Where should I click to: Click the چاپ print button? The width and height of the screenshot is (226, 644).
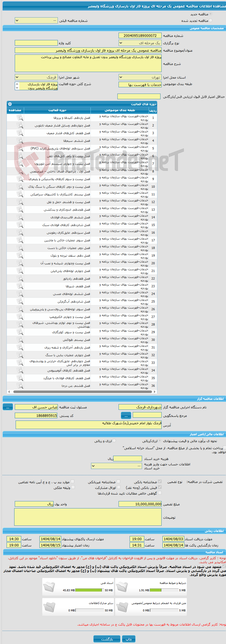pyautogui.click(x=129, y=639)
